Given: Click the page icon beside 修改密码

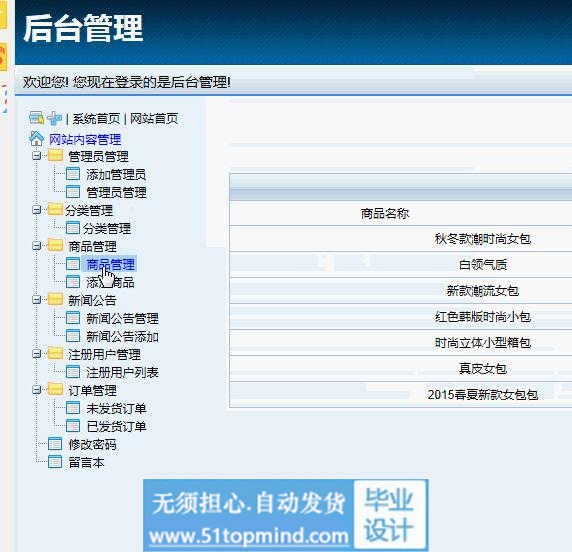Looking at the screenshot, I should 55,444.
